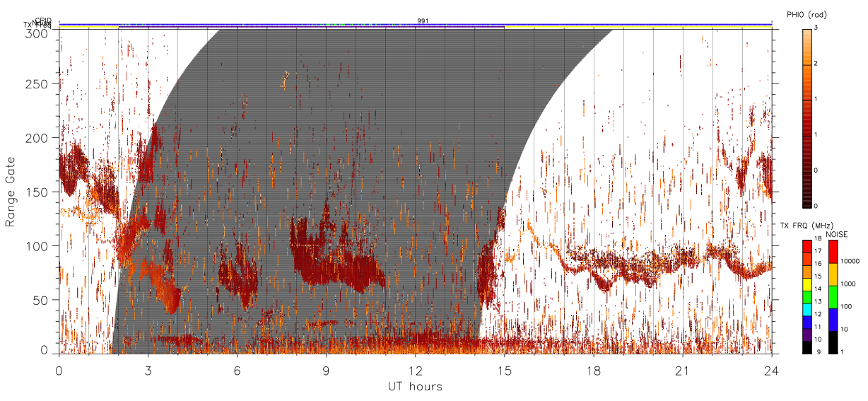Pick the yellow 14–15 MHz TX FRQ swatch
The width and height of the screenshot is (868, 401).
pyautogui.click(x=807, y=284)
